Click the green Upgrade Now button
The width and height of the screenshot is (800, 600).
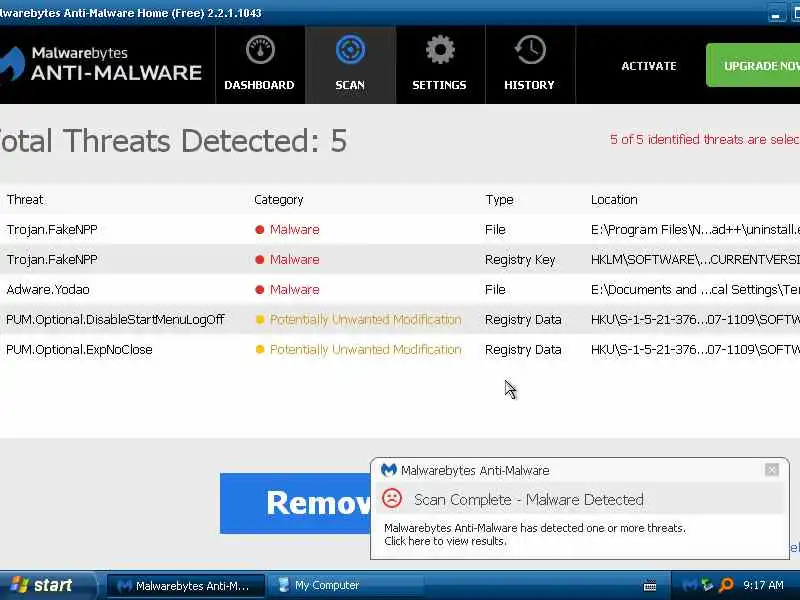tap(753, 65)
